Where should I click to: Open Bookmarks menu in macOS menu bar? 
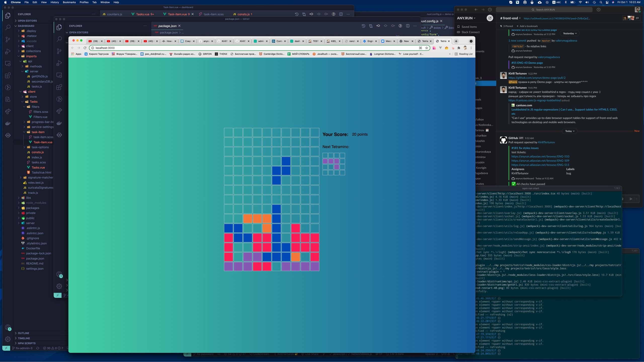[69, 2]
